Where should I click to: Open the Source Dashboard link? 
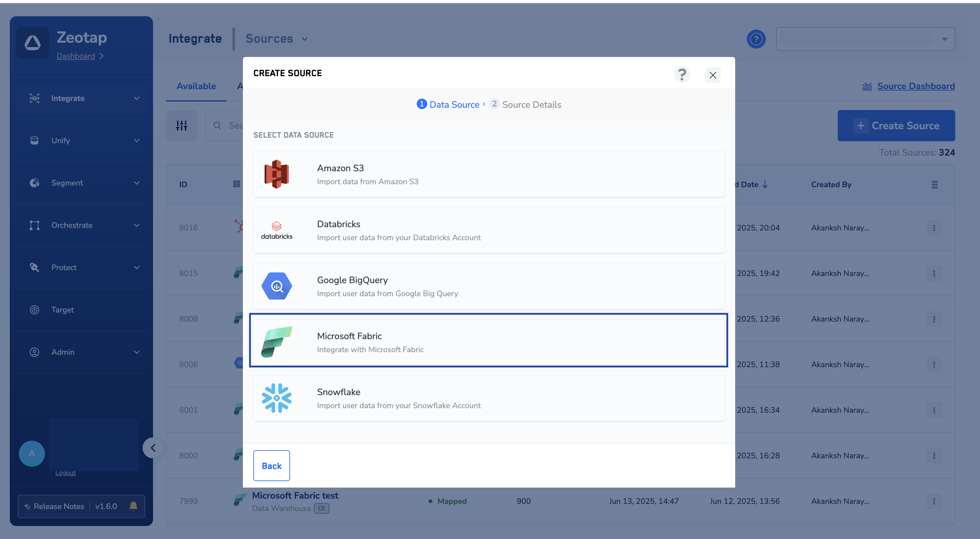click(x=916, y=86)
